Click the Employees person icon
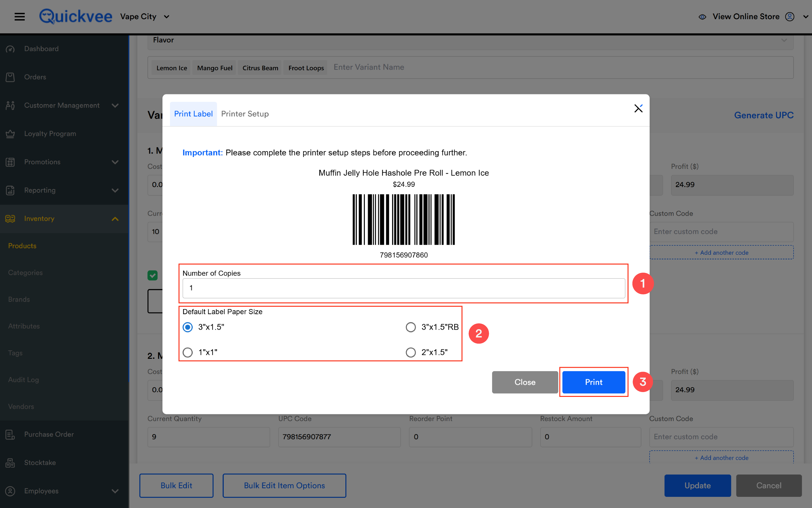Viewport: 812px width, 508px height. [10, 491]
